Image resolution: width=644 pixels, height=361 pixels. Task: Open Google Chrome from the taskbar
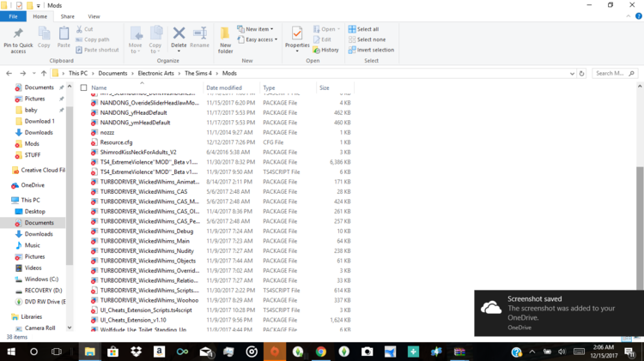tap(321, 352)
